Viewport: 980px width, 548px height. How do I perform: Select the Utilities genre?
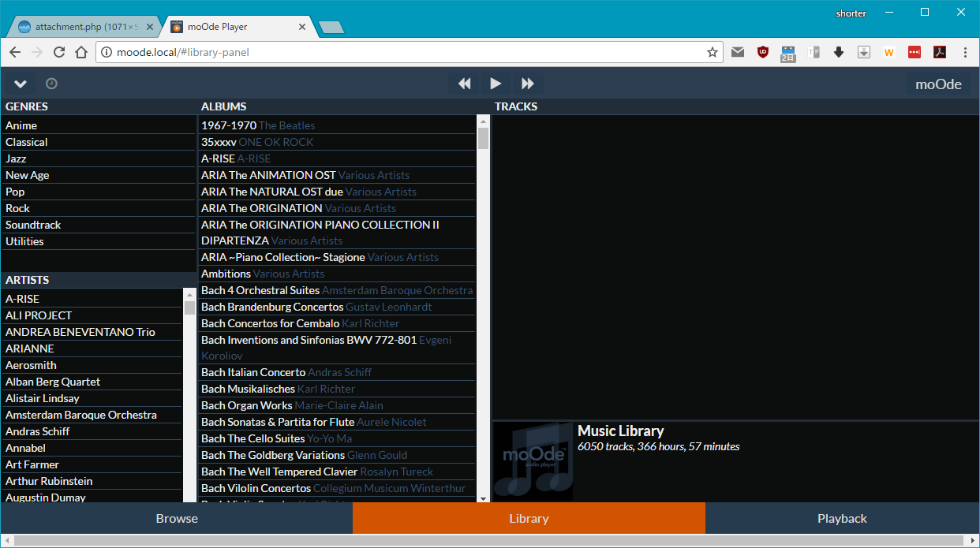pyautogui.click(x=98, y=241)
